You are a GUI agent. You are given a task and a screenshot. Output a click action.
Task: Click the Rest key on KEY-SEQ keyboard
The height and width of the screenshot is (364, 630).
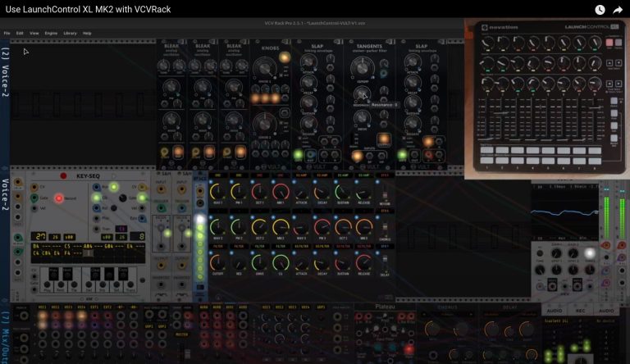[61, 285]
